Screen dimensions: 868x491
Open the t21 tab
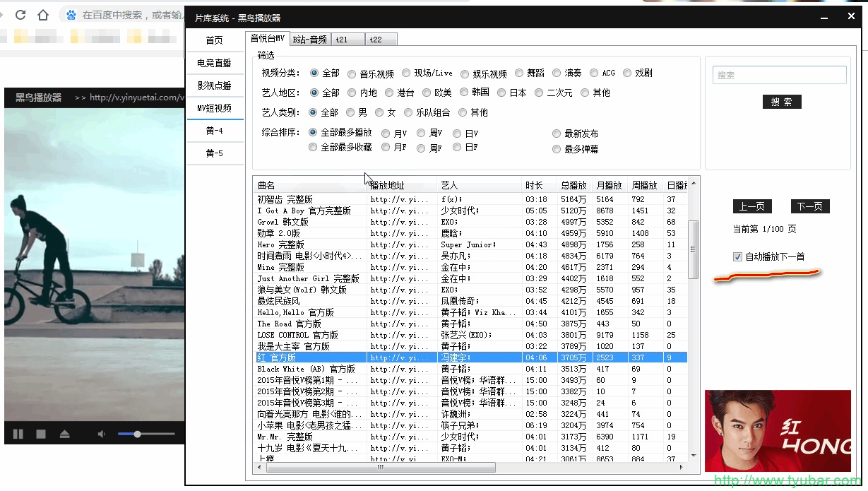(x=348, y=40)
